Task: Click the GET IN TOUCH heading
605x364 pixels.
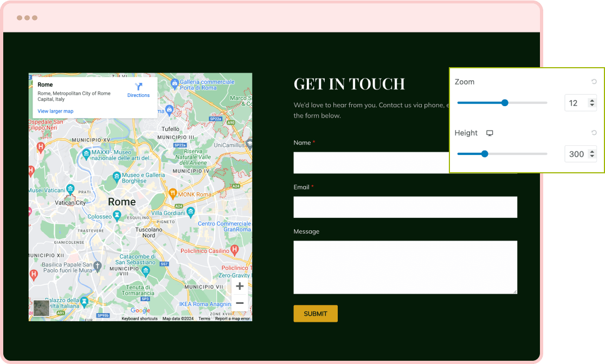Action: (349, 84)
